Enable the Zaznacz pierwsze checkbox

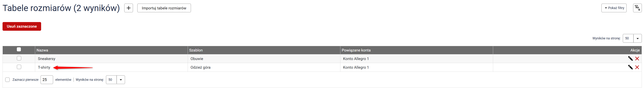tap(7, 80)
